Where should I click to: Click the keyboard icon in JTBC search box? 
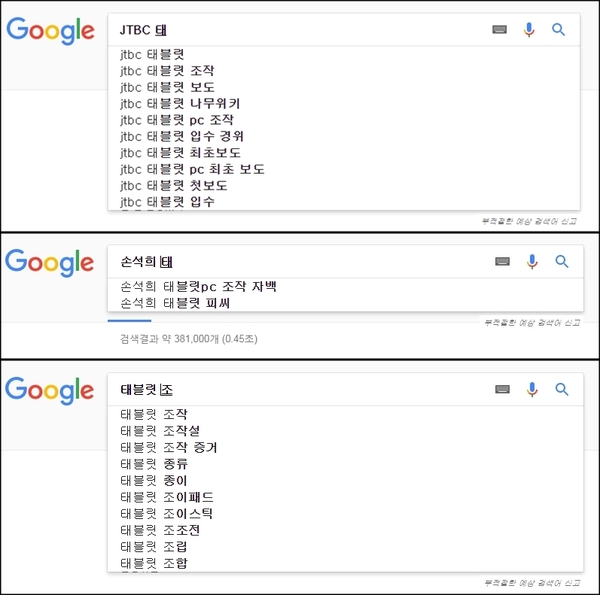(499, 29)
